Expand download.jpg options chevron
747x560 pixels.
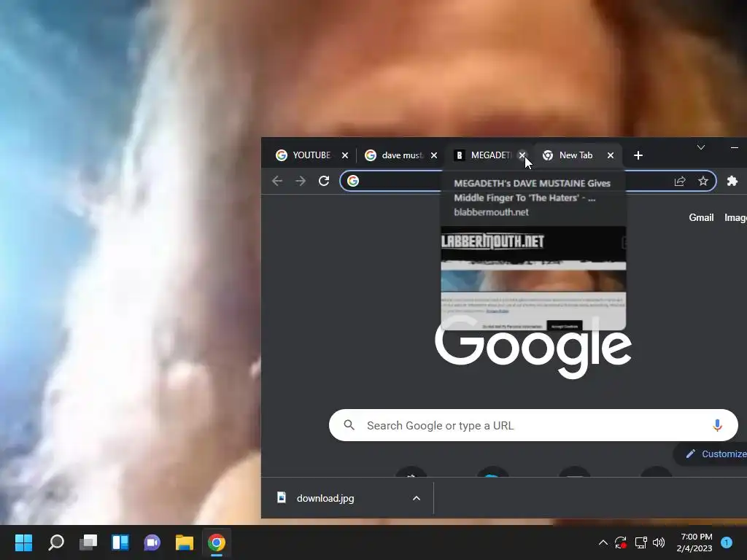click(417, 498)
